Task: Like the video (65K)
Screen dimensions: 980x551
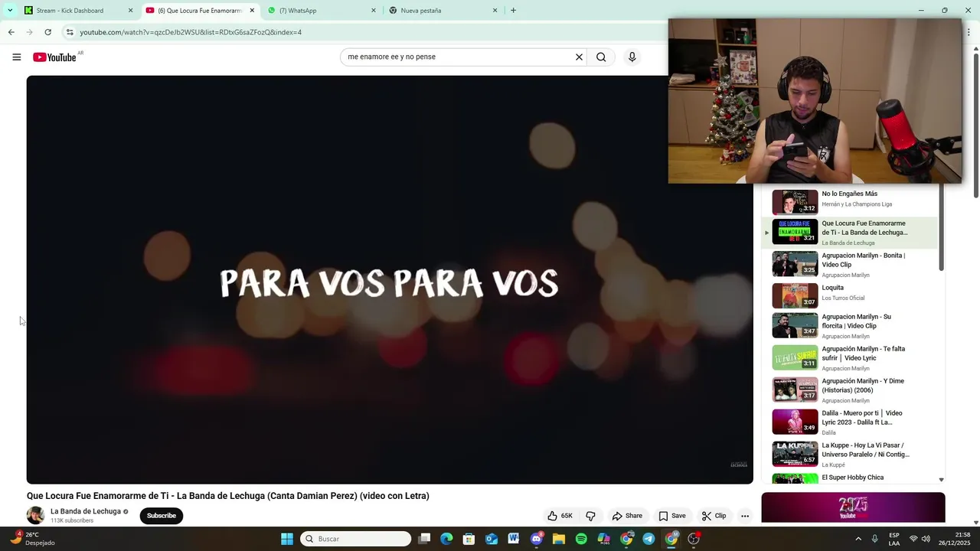Action: 559,516
